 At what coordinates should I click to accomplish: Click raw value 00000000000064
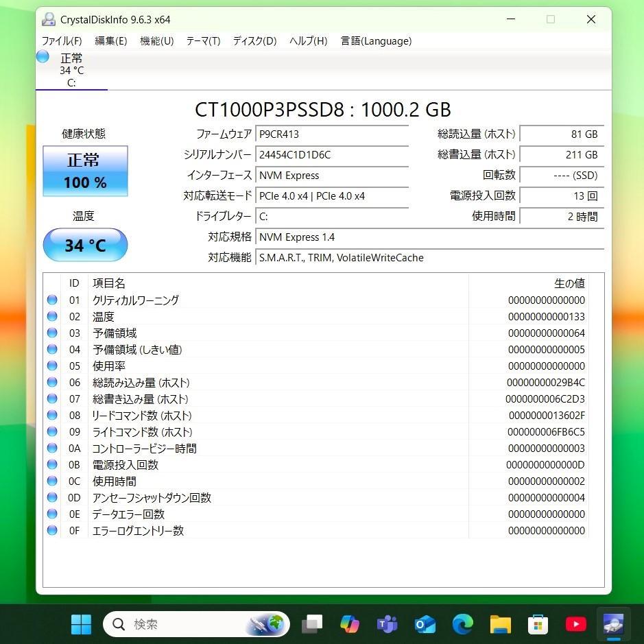(x=546, y=333)
